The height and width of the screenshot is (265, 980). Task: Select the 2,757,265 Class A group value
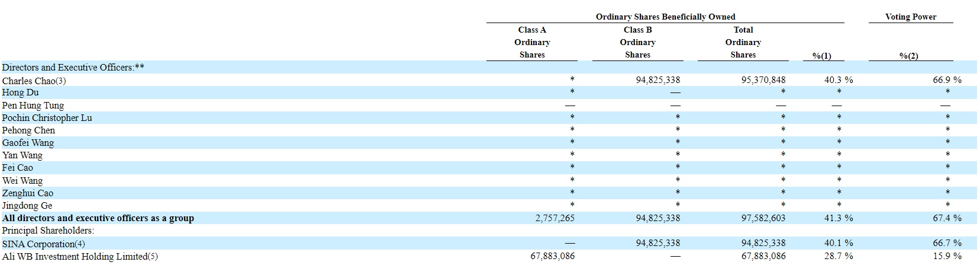click(555, 218)
